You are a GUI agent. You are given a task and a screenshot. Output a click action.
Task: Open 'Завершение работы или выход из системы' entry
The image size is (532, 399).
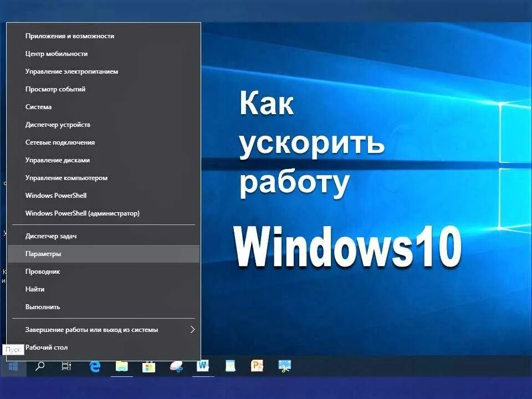[104, 329]
